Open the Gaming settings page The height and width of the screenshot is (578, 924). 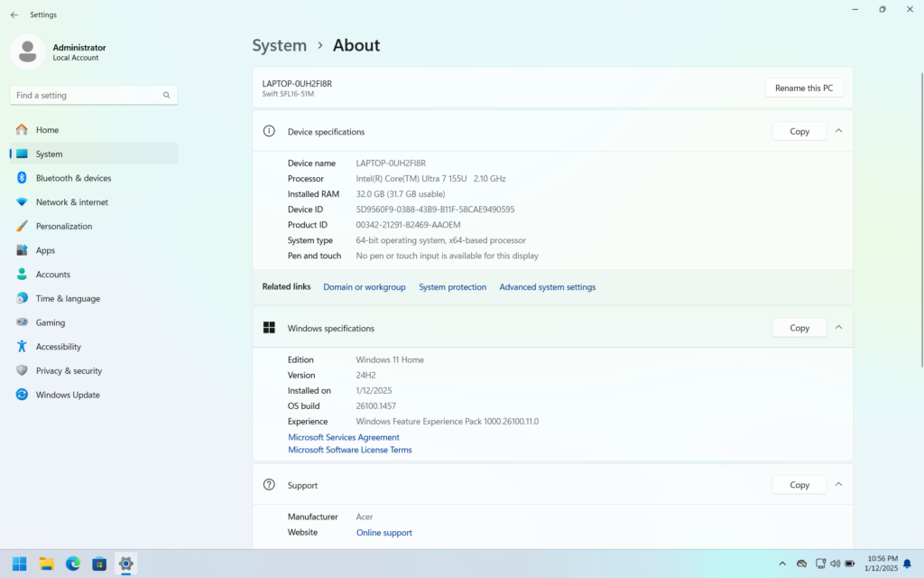(94, 322)
